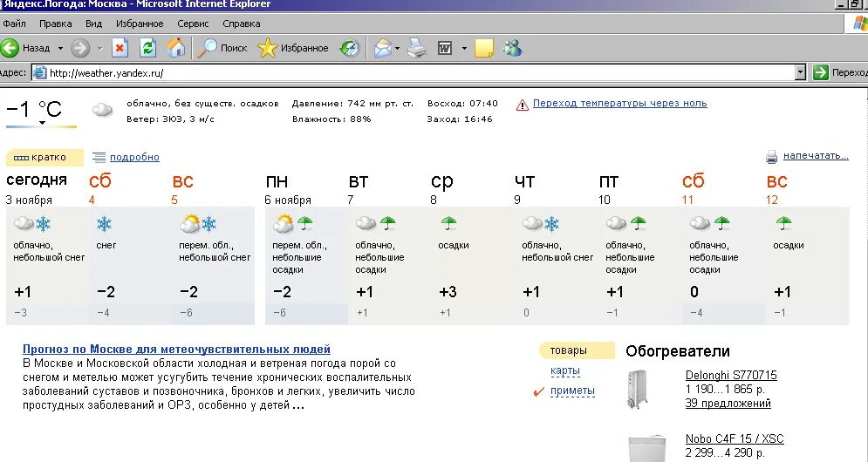Click the cloud and umbrella icon for пт 10
Viewport: 868px width, 462px height.
(626, 223)
